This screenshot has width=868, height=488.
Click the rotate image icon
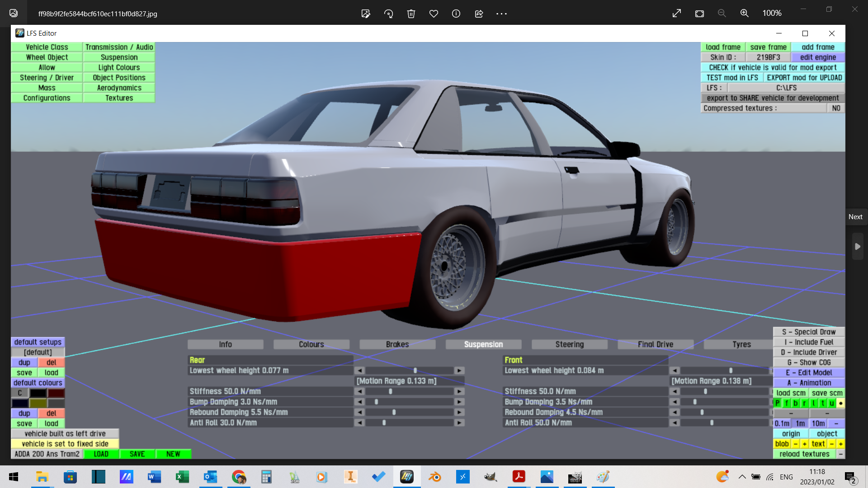pos(388,14)
